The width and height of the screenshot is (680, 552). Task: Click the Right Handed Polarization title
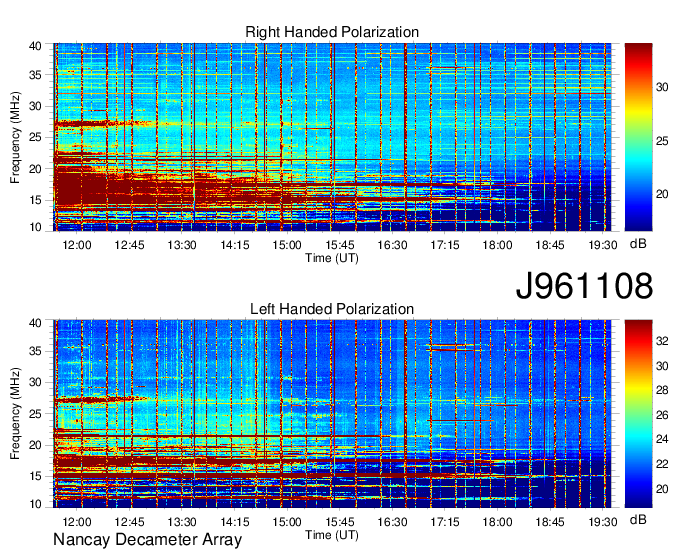(332, 32)
